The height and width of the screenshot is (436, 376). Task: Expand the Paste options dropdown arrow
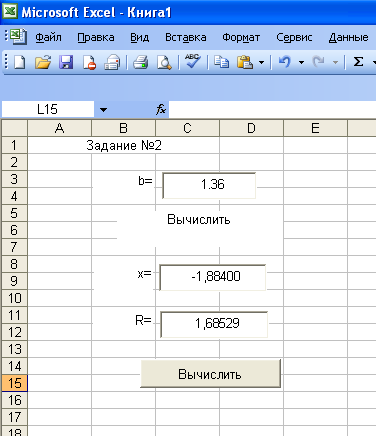click(x=261, y=62)
